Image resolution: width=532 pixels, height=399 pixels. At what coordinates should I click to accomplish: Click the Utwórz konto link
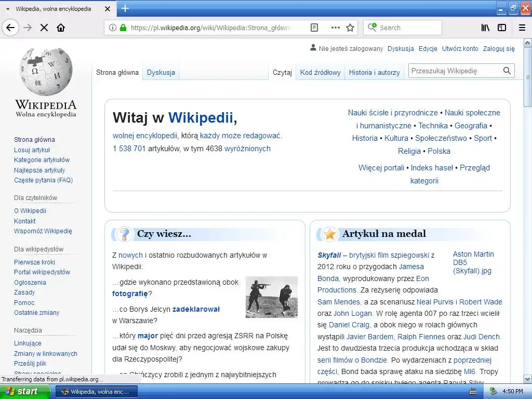[x=460, y=48]
